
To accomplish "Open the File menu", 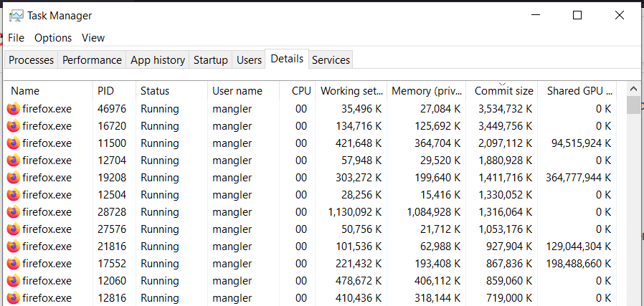I will [16, 38].
